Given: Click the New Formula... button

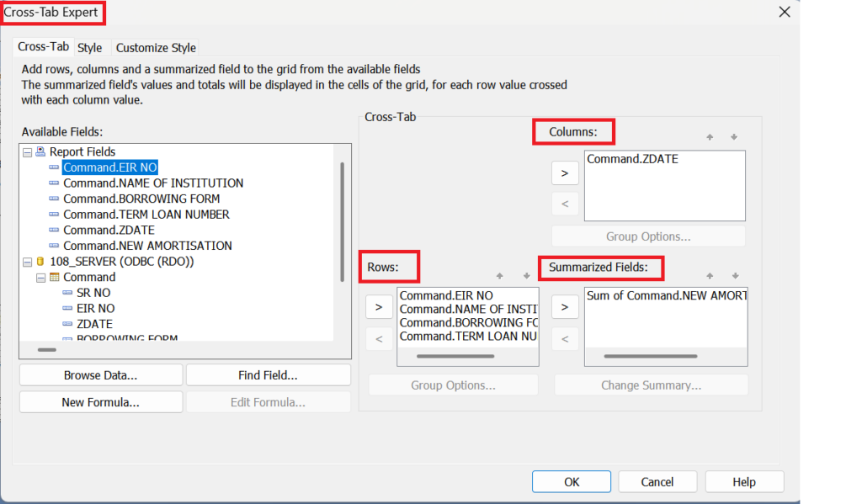Looking at the screenshot, I should coord(100,402).
